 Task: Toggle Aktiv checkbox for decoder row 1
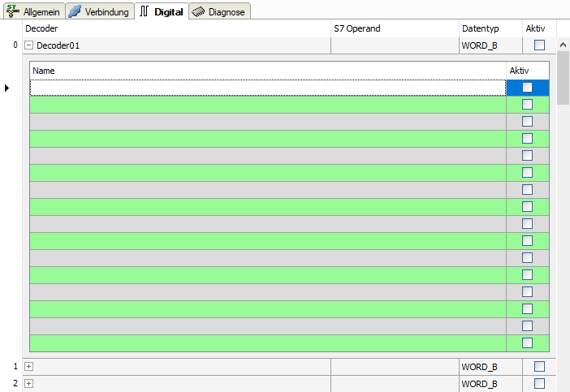(x=539, y=367)
